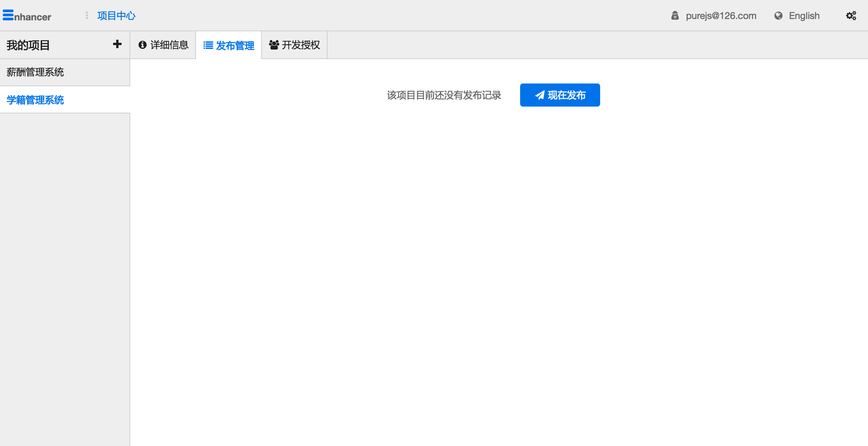This screenshot has width=868, height=446.
Task: Open the gears settings icon
Action: 851,16
